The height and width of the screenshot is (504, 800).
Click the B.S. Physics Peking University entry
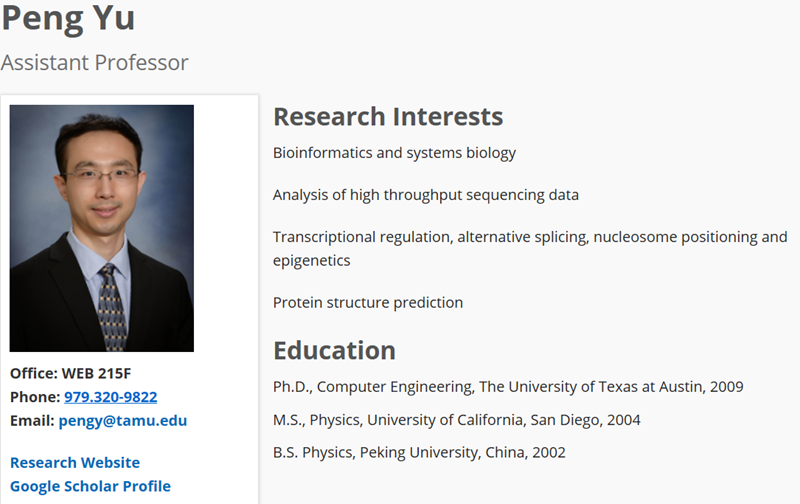(419, 452)
